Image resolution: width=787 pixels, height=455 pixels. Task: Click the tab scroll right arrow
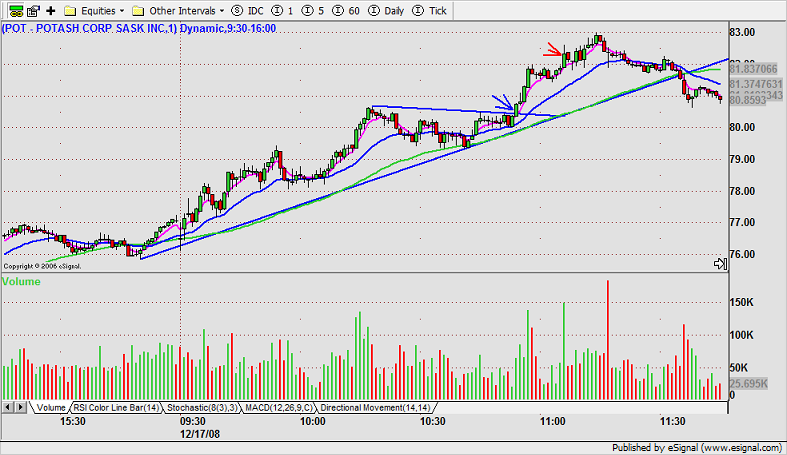coord(21,407)
